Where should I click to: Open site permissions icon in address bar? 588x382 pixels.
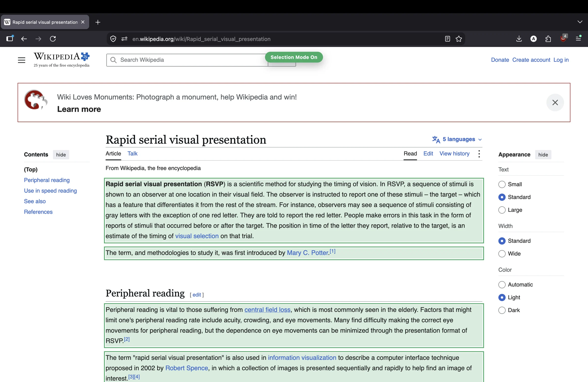click(x=124, y=39)
